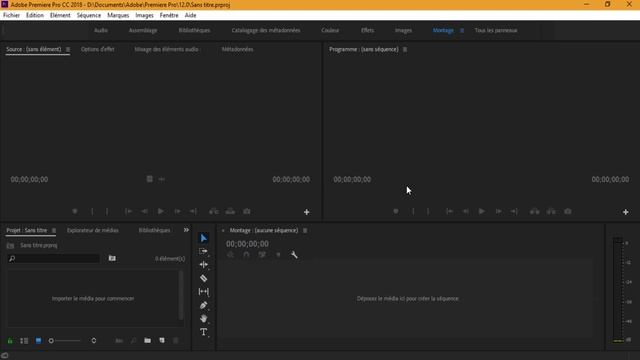Click Source monitor Overwrite button
The image size is (640, 360).
pyautogui.click(x=230, y=211)
